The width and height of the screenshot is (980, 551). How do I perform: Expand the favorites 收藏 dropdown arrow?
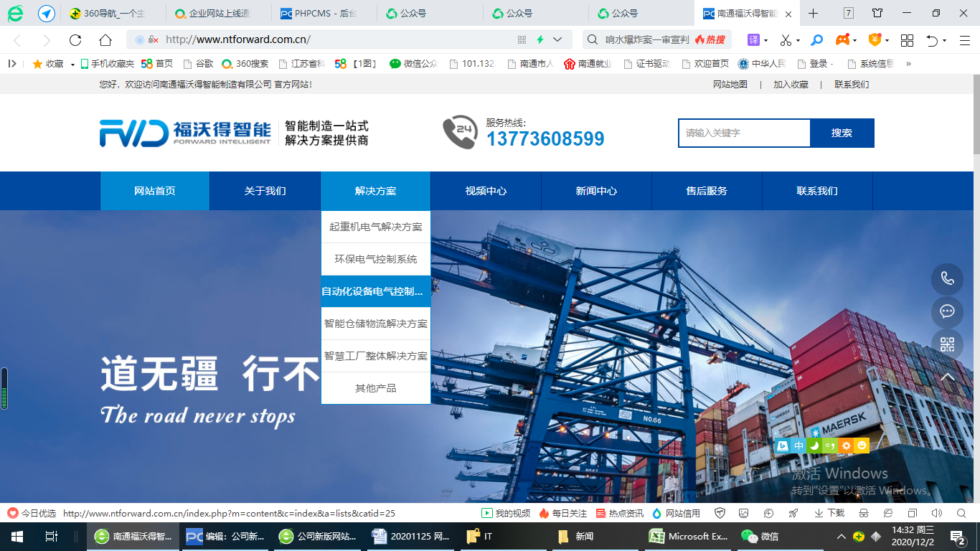click(72, 64)
